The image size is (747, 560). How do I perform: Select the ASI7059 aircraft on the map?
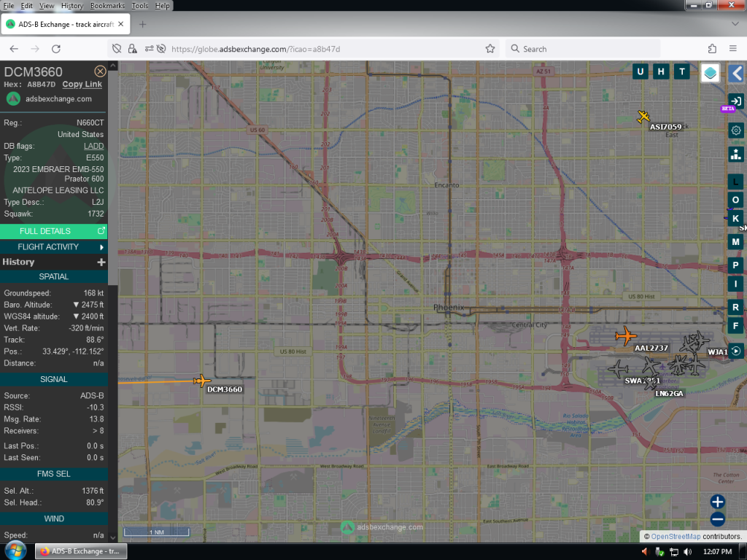coord(643,116)
